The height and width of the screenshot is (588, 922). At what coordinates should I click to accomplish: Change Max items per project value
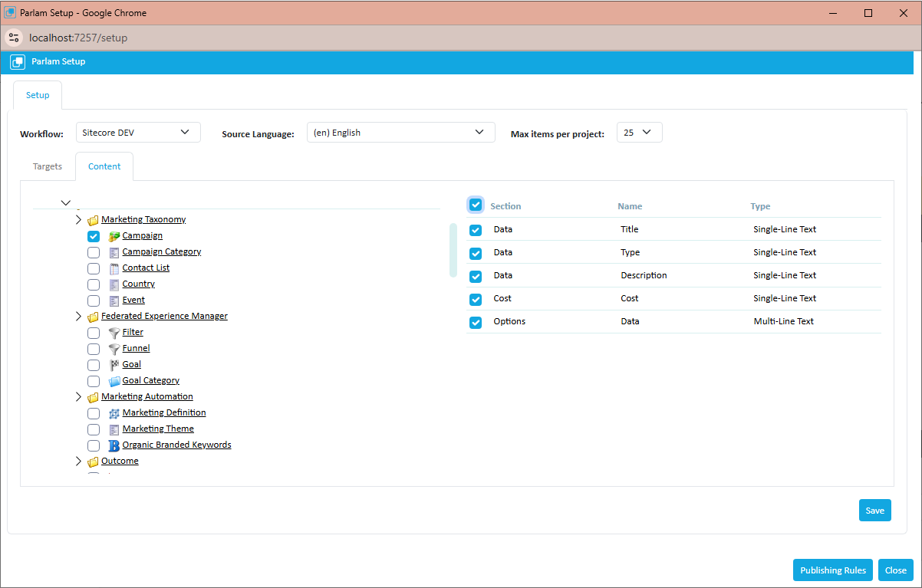tap(639, 132)
